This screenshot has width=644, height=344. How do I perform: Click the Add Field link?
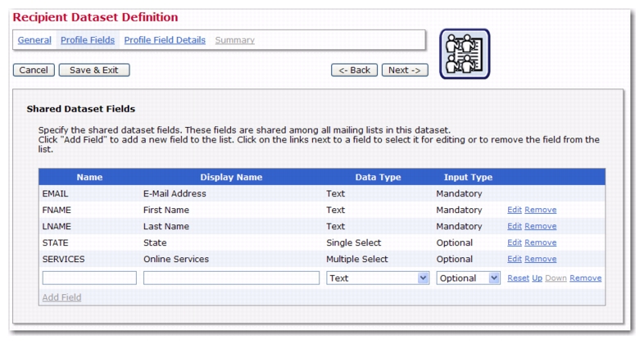pos(61,297)
